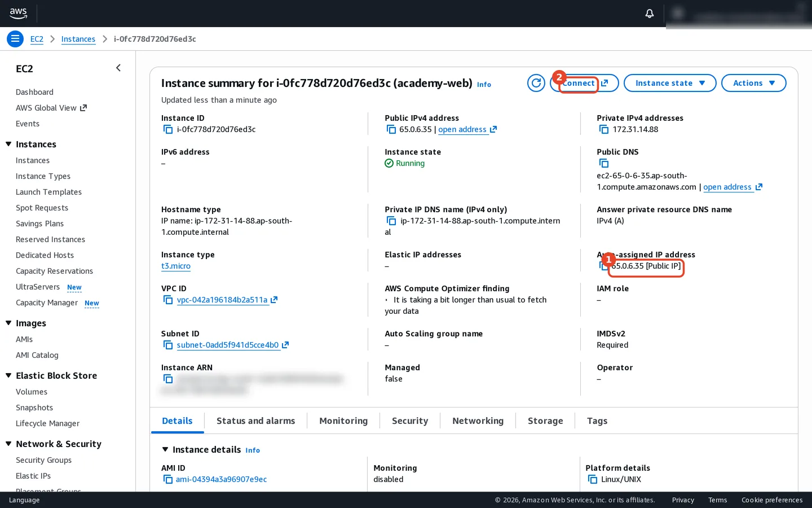Viewport: 812px width, 508px height.
Task: Collapse the Instances sidebar section
Action: (x=8, y=144)
